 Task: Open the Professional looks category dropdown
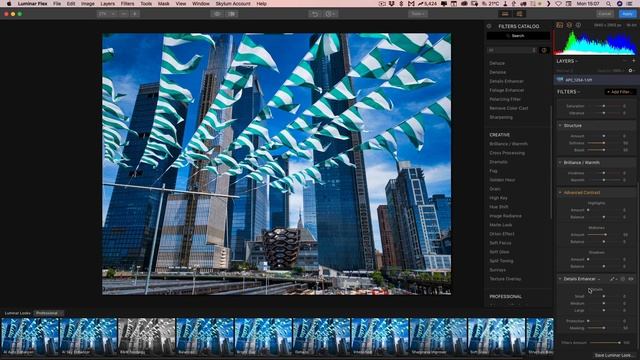48,313
